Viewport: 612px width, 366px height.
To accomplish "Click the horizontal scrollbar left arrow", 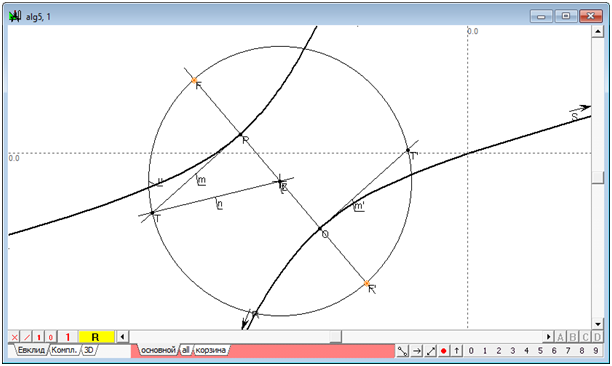I will click(123, 336).
